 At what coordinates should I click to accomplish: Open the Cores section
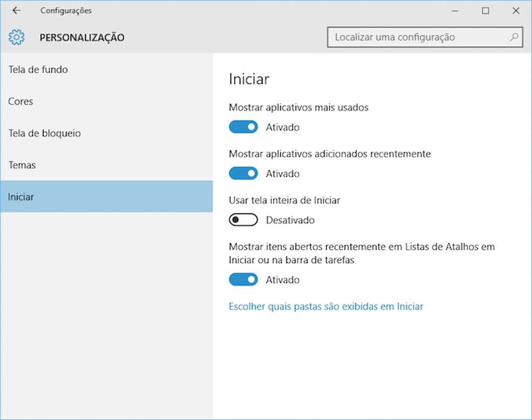pyautogui.click(x=21, y=102)
